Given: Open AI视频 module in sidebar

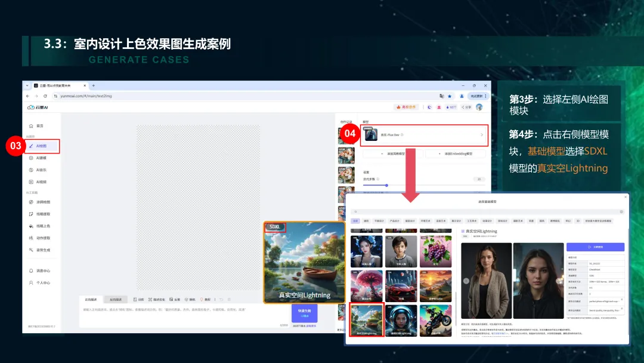Looking at the screenshot, I should coord(38,181).
